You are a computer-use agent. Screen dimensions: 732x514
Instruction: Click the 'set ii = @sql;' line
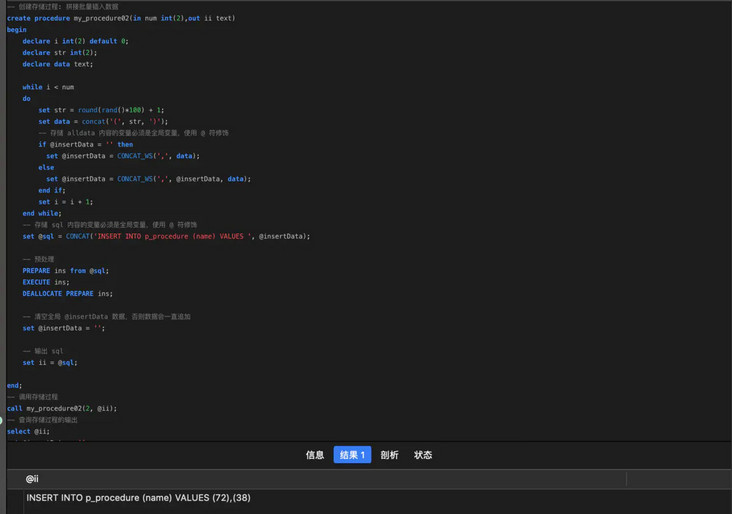tap(50, 363)
